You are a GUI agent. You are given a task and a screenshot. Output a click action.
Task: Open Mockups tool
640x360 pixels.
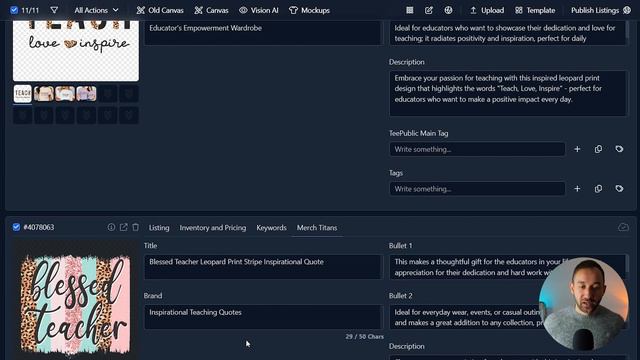click(309, 10)
